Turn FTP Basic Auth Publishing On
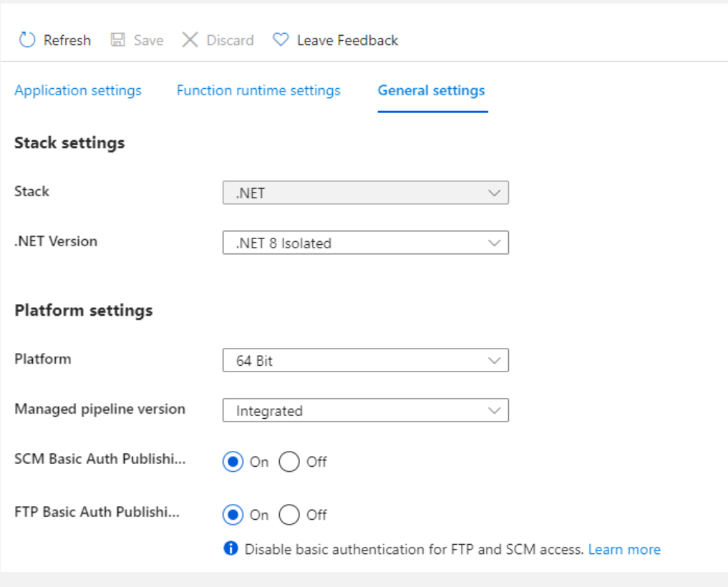This screenshot has height=587, width=728. pos(233,515)
